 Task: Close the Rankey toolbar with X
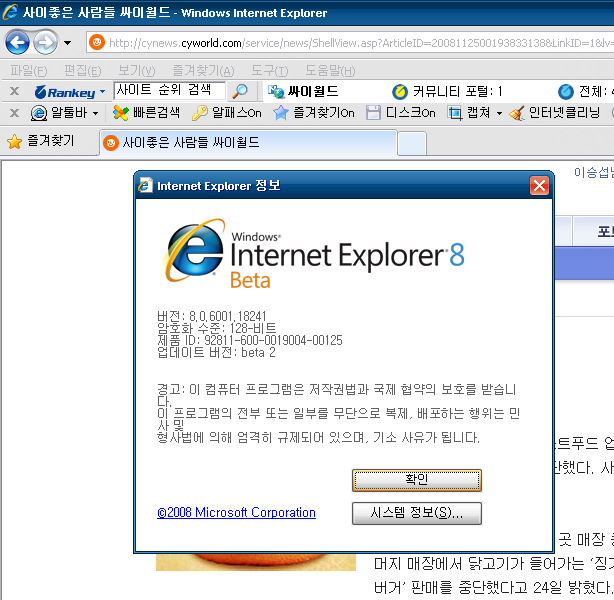[14, 91]
